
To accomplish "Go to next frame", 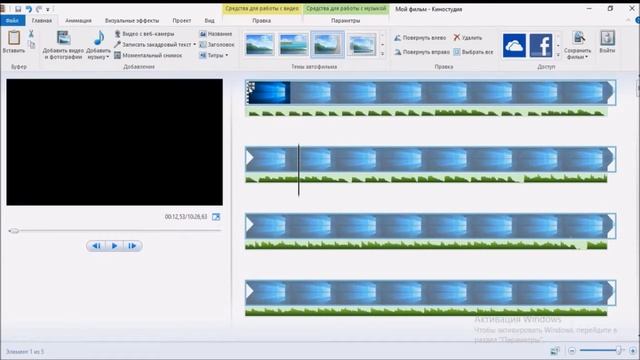I will point(132,246).
